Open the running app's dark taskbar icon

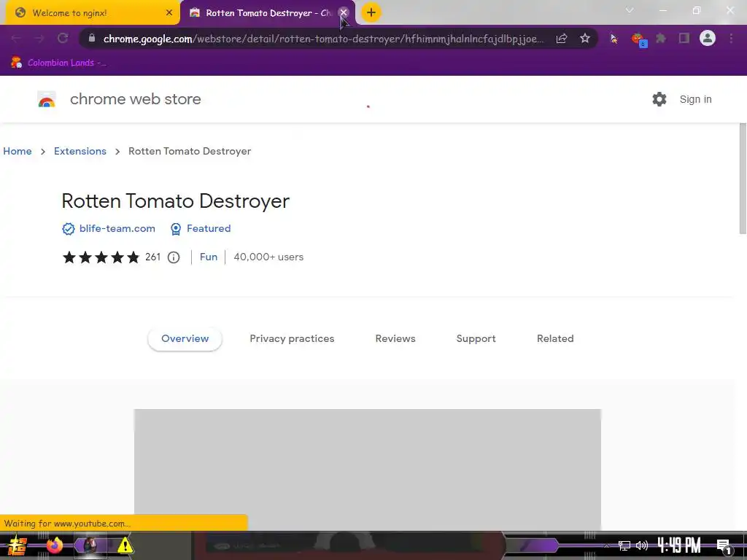pyautogui.click(x=90, y=545)
